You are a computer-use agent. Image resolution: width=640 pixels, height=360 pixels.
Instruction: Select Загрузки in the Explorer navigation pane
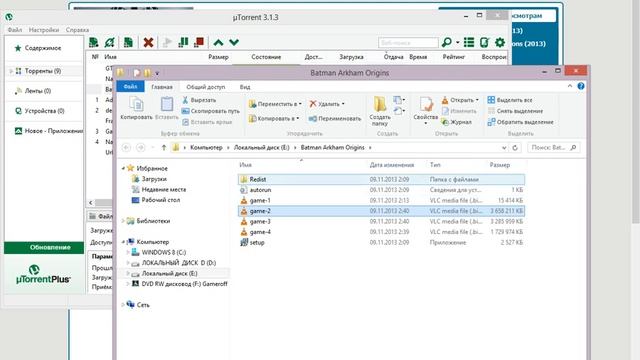pyautogui.click(x=154, y=179)
